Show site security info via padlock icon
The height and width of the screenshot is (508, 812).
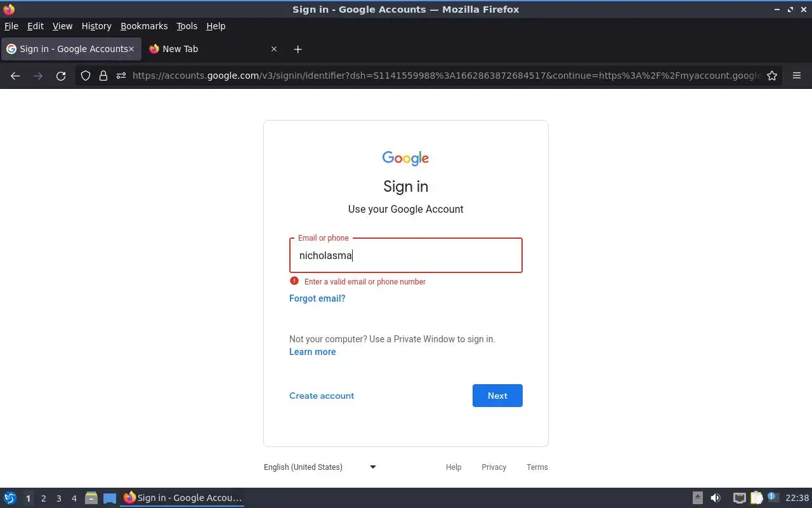coord(103,76)
